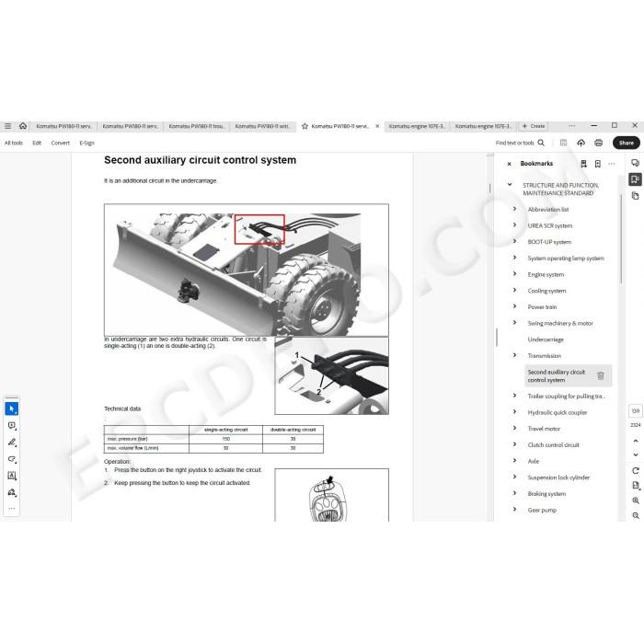
Task: Collapse STRUCTURE AND FUNCTION bookmark
Action: (x=510, y=185)
